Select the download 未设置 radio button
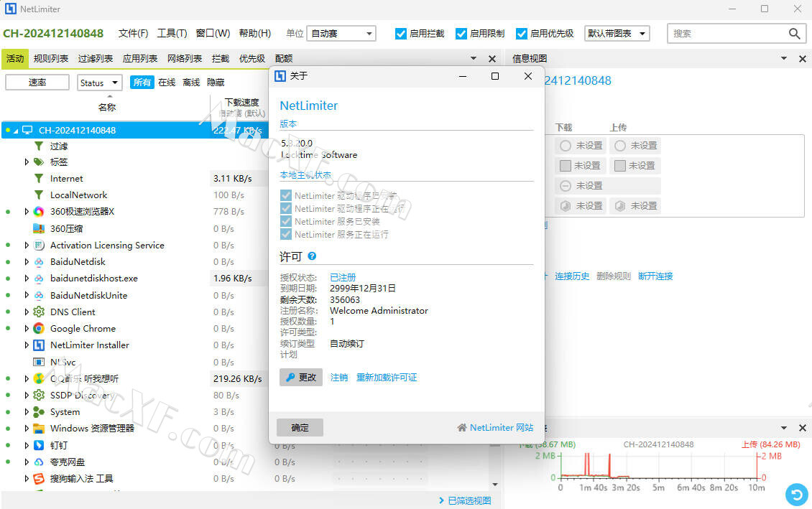 click(566, 146)
